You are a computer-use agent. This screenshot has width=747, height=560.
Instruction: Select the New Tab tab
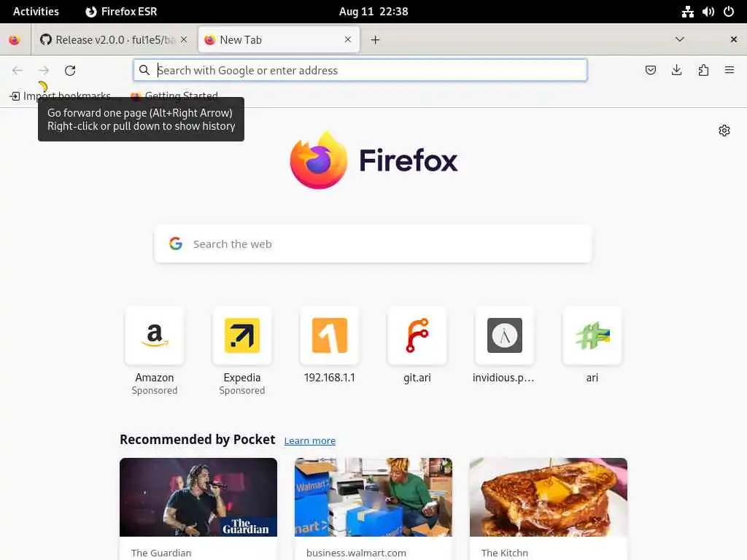[279, 40]
